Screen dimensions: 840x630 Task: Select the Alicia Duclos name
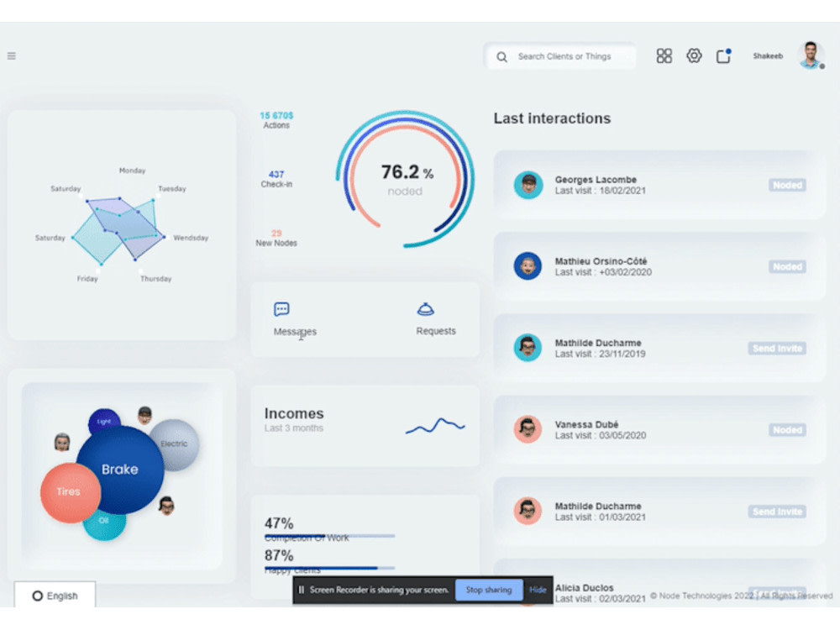[x=585, y=588]
